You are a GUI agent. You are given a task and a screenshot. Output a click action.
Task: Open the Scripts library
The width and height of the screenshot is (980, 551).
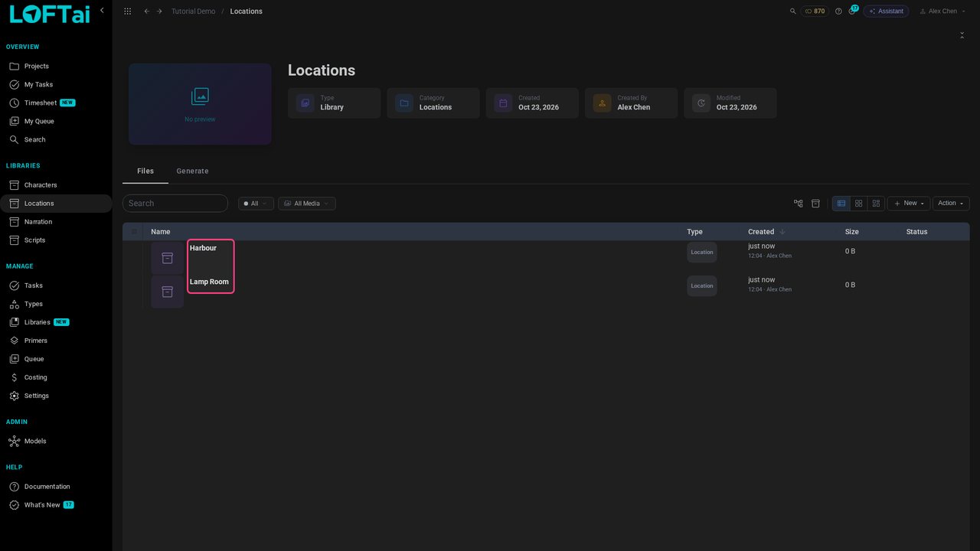56,240
